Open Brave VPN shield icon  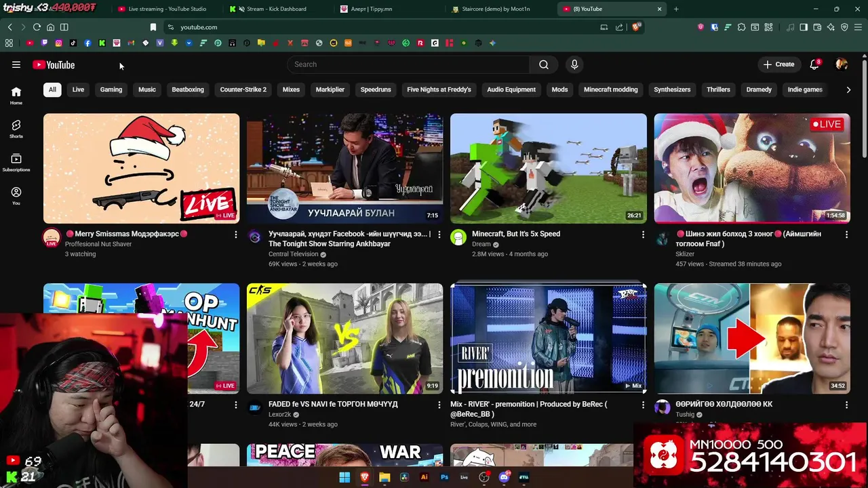844,27
